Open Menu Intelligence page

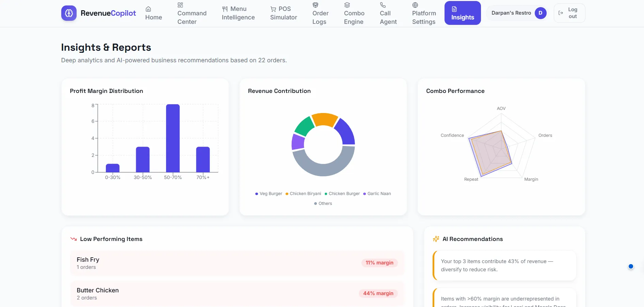click(x=238, y=13)
